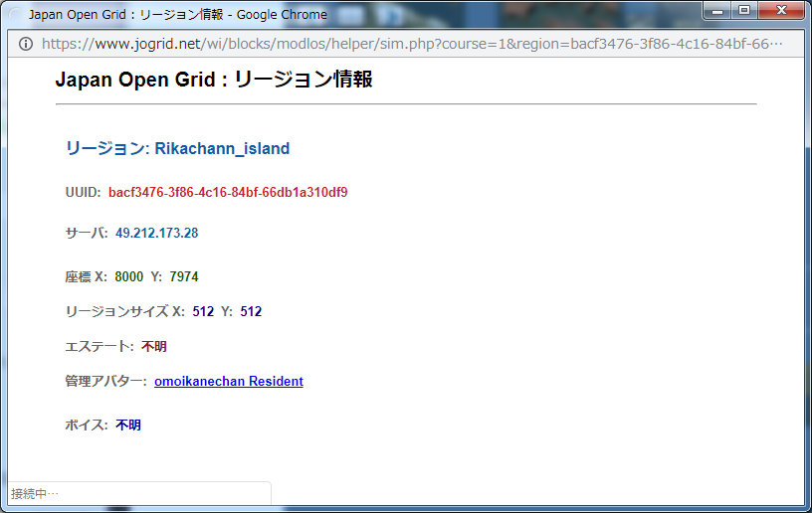Click the page heading Japan Open Grid : リージョン情報
Viewport: 812px width, 513px height.
click(x=214, y=80)
